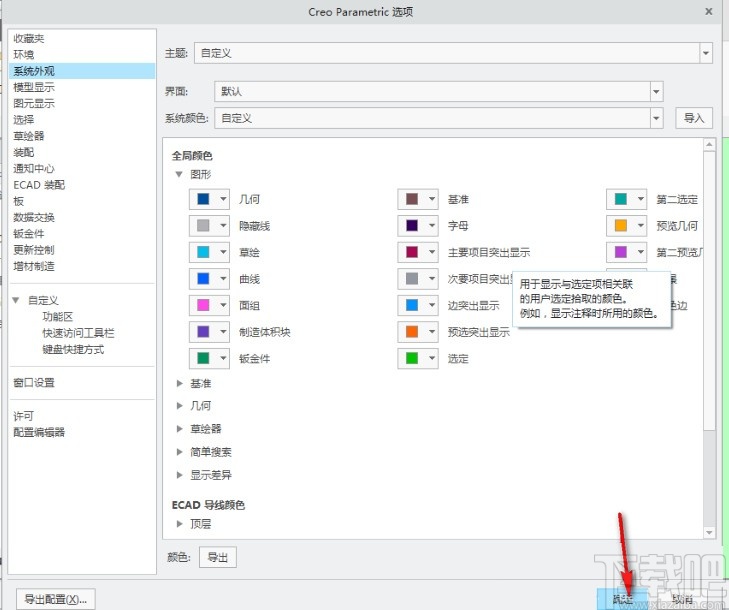
Task: Select 环境 category
Action: tap(24, 55)
